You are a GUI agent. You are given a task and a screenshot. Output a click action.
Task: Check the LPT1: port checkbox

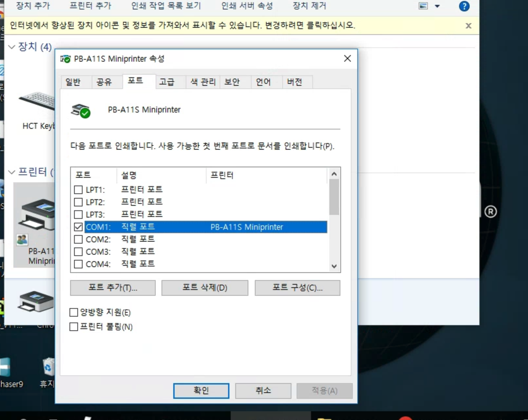(x=78, y=190)
